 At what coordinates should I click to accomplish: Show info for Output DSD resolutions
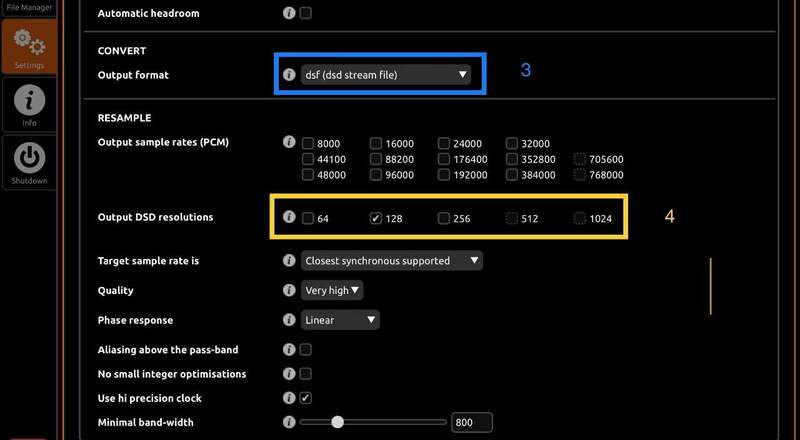289,217
